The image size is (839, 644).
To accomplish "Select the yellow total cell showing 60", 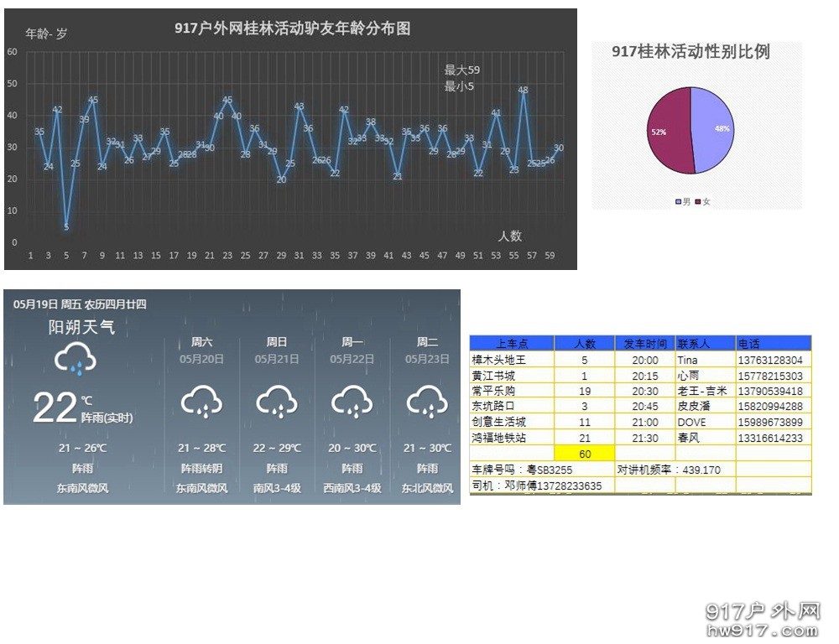I will click(586, 454).
